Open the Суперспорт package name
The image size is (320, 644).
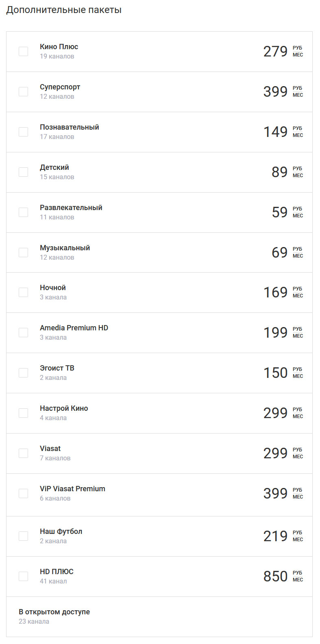click(60, 87)
